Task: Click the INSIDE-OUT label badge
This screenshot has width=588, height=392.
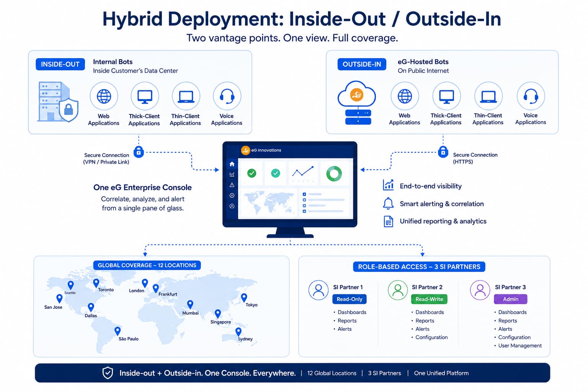Action: (x=60, y=64)
